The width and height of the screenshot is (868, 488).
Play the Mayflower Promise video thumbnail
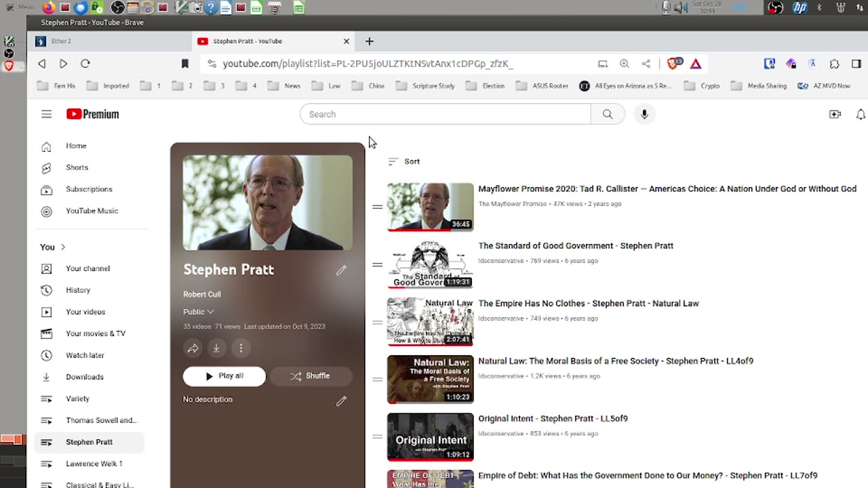pyautogui.click(x=431, y=207)
